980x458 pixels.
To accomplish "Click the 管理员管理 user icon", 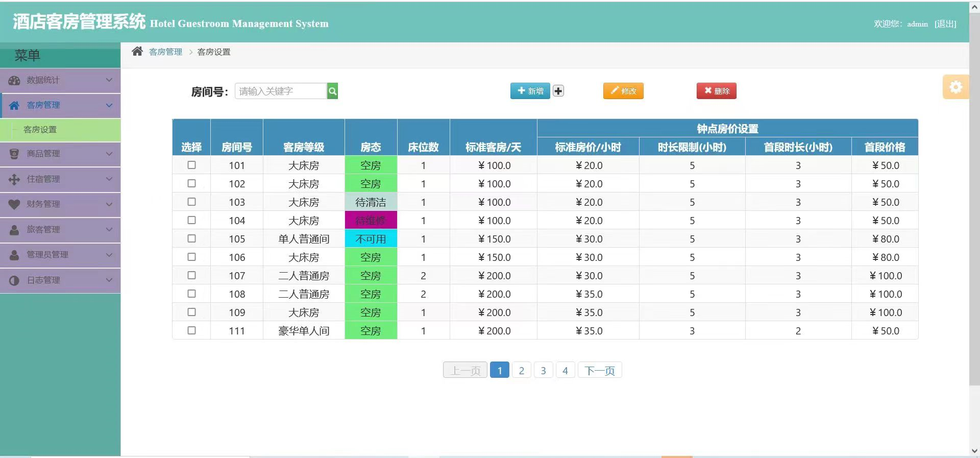I will click(x=14, y=255).
